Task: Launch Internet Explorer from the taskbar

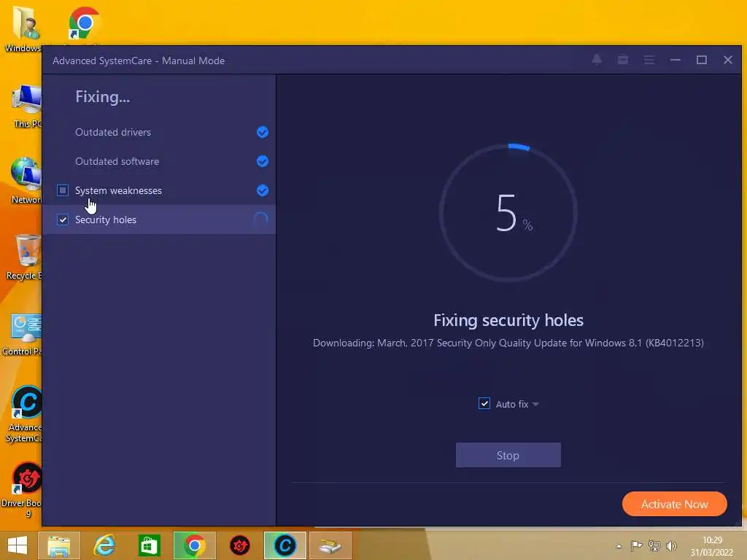Action: [104, 545]
